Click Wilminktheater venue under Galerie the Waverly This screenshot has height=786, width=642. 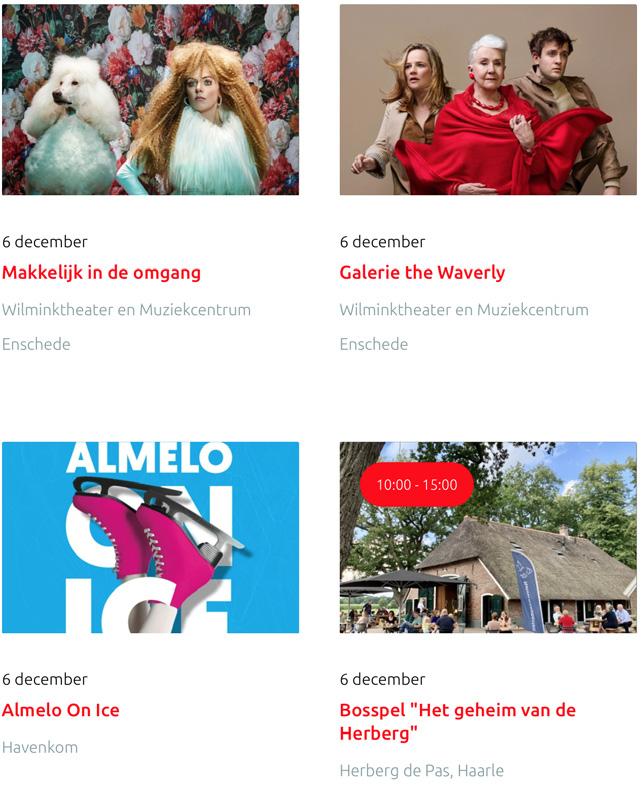464,310
